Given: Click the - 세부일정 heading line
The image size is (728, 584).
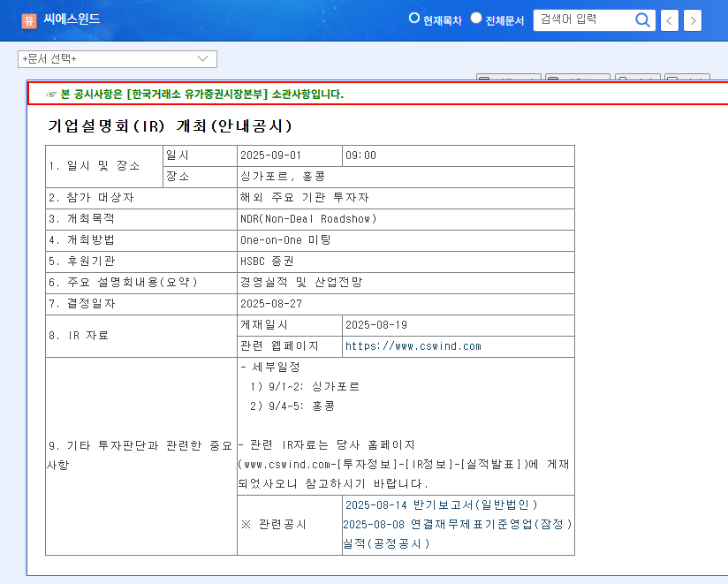Looking at the screenshot, I should [x=270, y=368].
